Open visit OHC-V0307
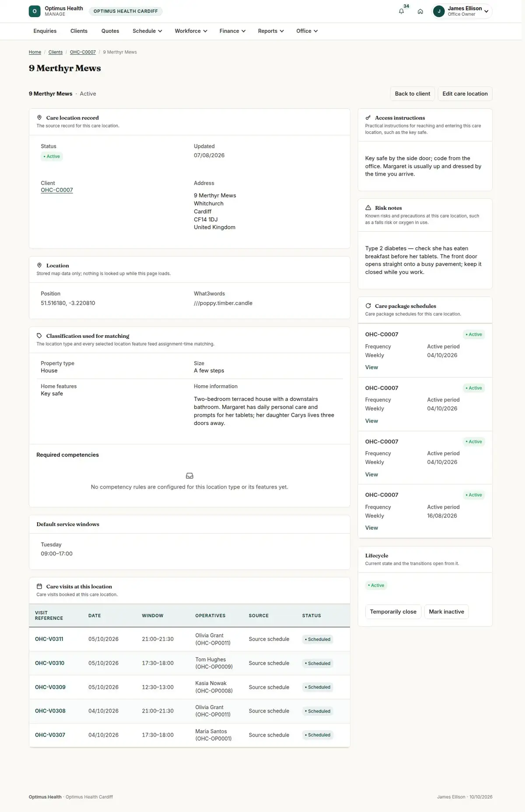525x812 pixels. coord(50,735)
